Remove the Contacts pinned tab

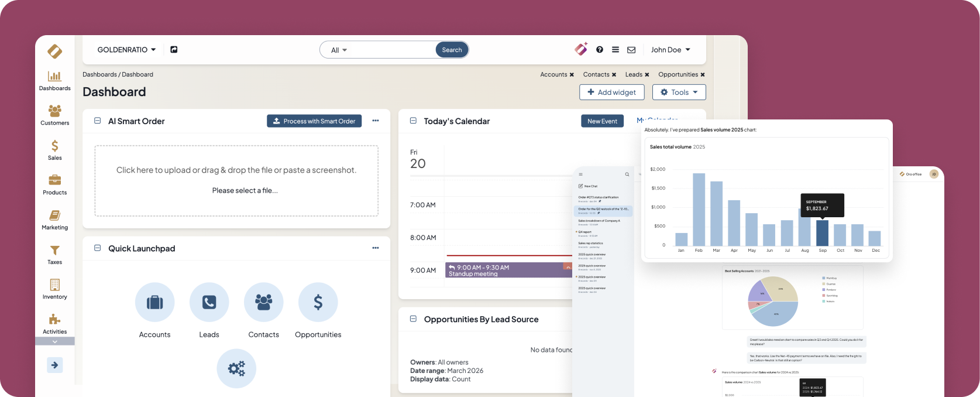614,75
